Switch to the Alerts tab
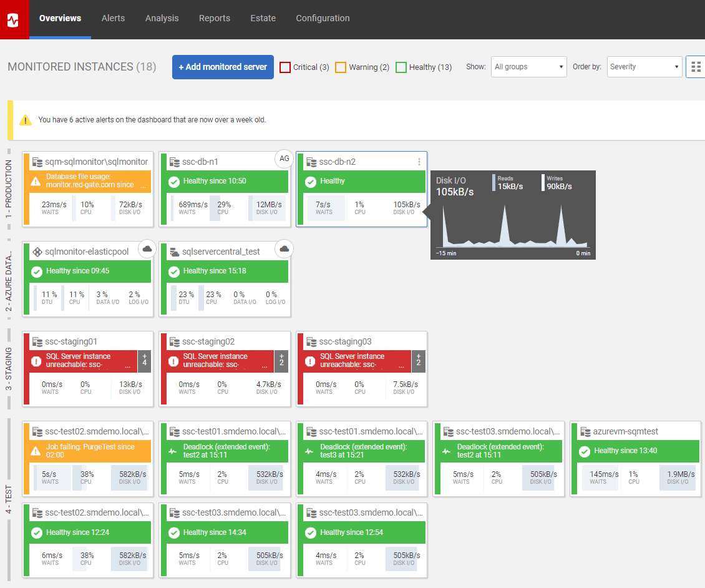 click(x=113, y=18)
